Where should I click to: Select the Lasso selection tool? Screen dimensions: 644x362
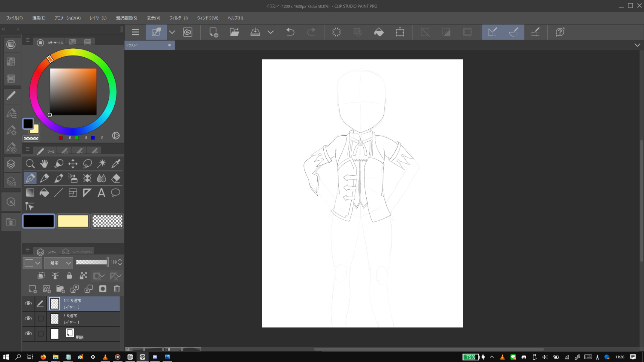pyautogui.click(x=87, y=164)
